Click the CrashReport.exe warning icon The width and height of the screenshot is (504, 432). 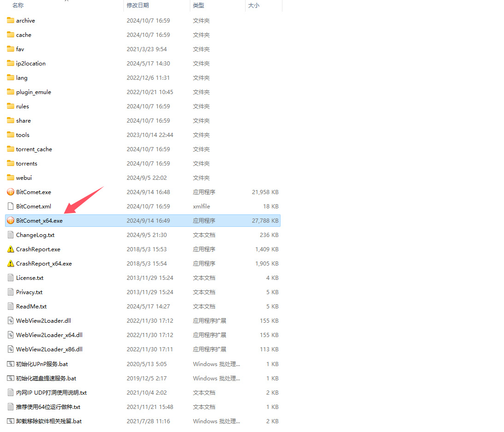[11, 249]
